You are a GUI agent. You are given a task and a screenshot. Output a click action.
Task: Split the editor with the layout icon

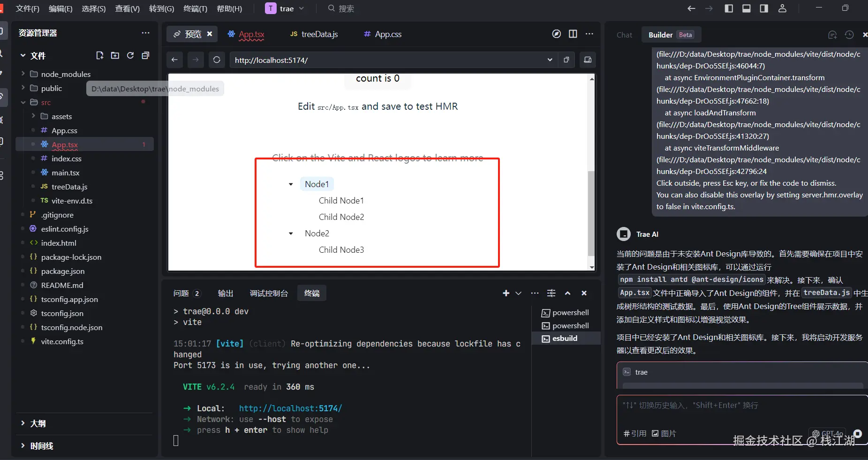point(573,34)
